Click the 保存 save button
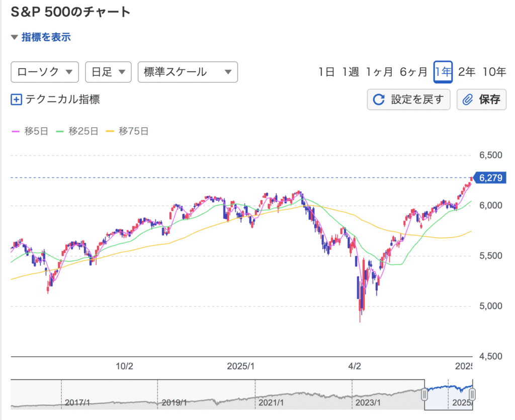 pos(481,99)
